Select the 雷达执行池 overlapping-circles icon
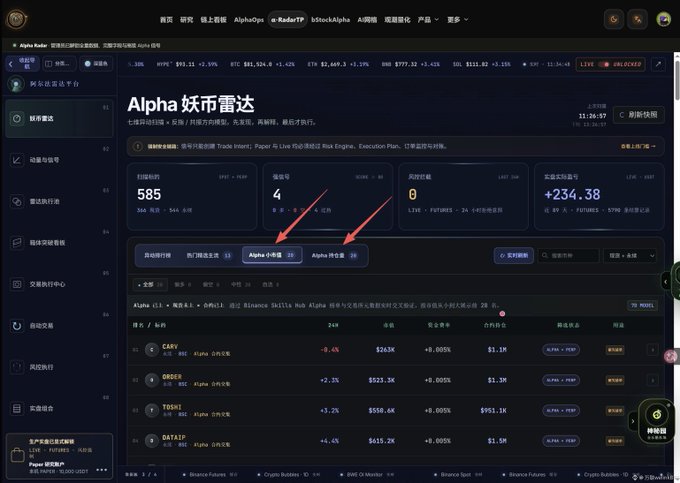This screenshot has width=680, height=483. (16, 202)
